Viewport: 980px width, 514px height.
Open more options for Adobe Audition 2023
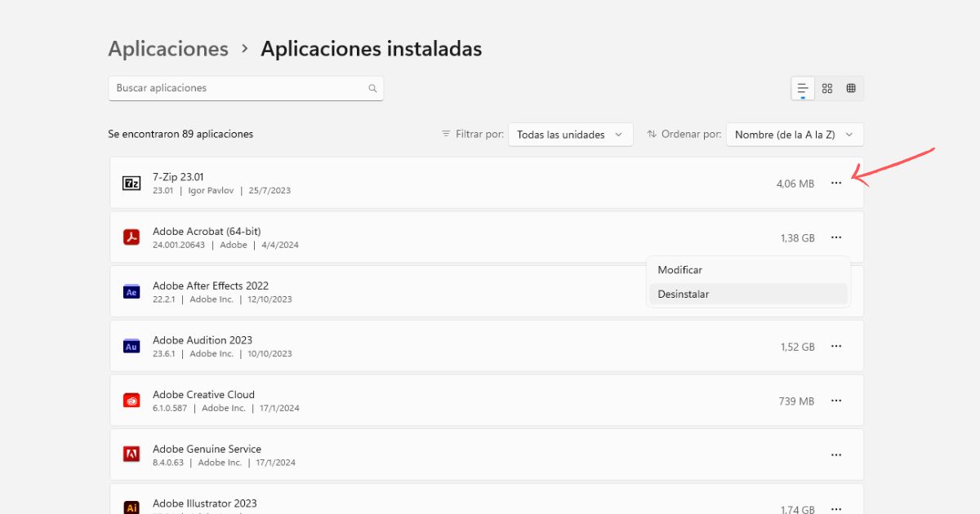point(835,346)
